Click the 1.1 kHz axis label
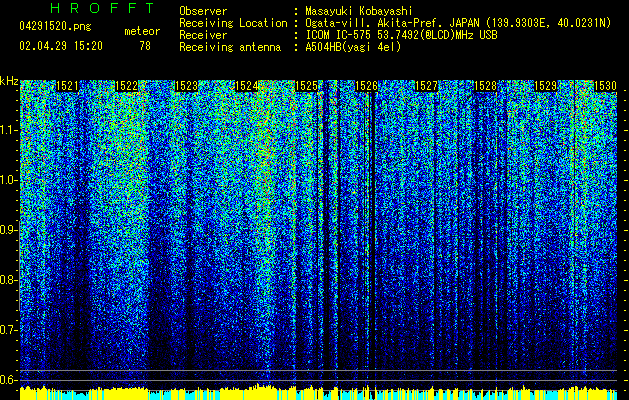The height and width of the screenshot is (400, 629). click(8, 130)
